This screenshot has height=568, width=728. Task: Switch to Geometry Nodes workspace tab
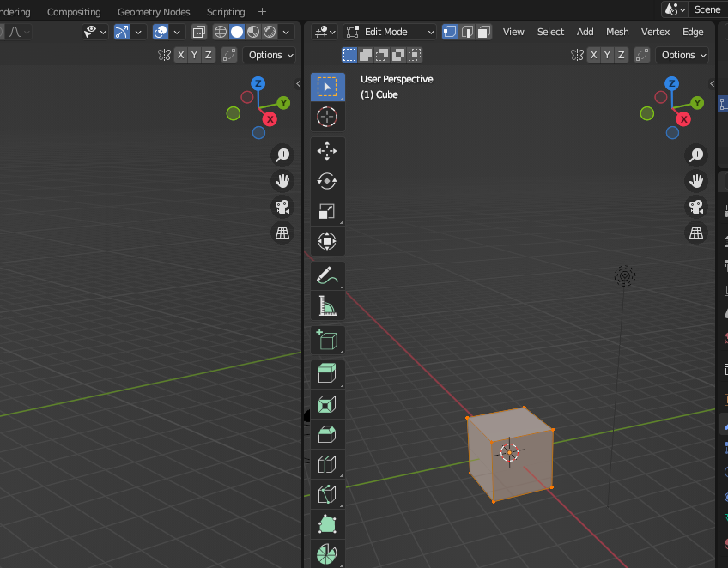[x=154, y=12]
